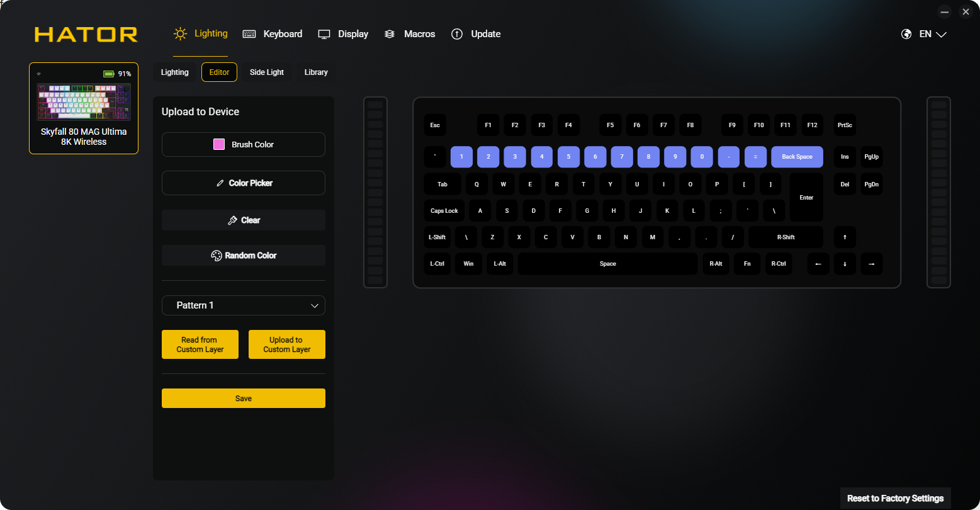Click the A key on the layout

click(x=480, y=211)
